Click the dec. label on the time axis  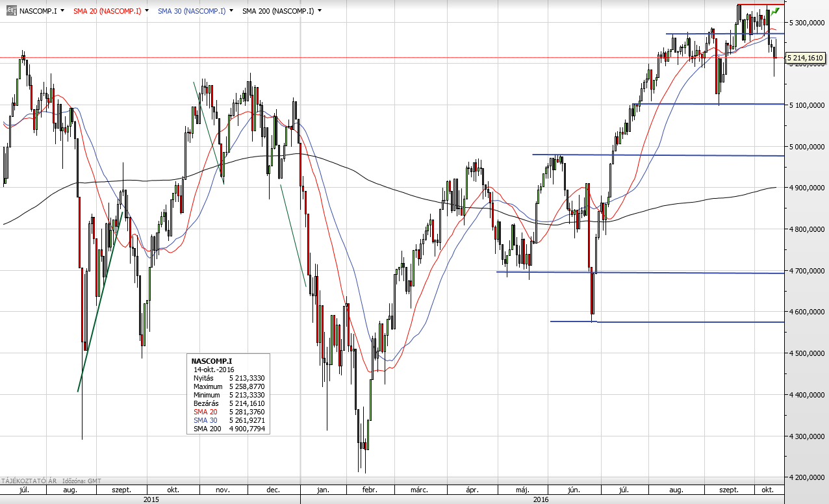point(273,490)
